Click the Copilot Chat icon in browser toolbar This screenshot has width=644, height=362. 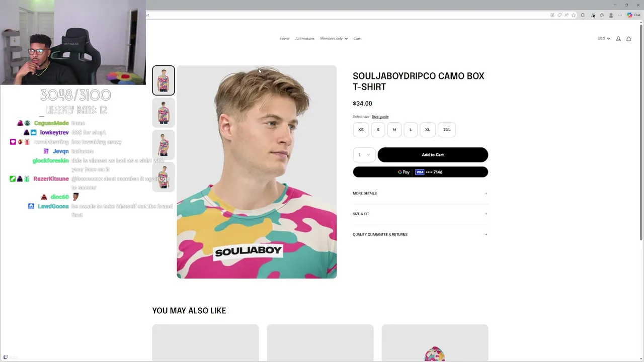tap(633, 15)
